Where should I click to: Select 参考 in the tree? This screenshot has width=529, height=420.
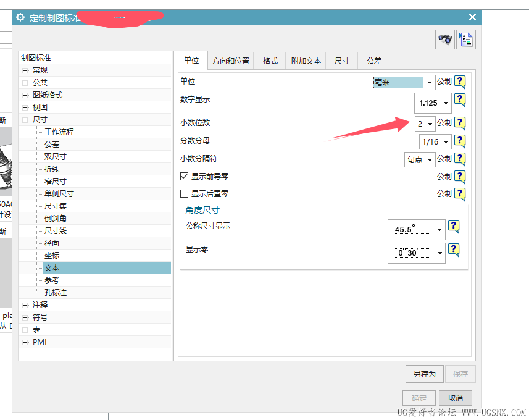(52, 280)
